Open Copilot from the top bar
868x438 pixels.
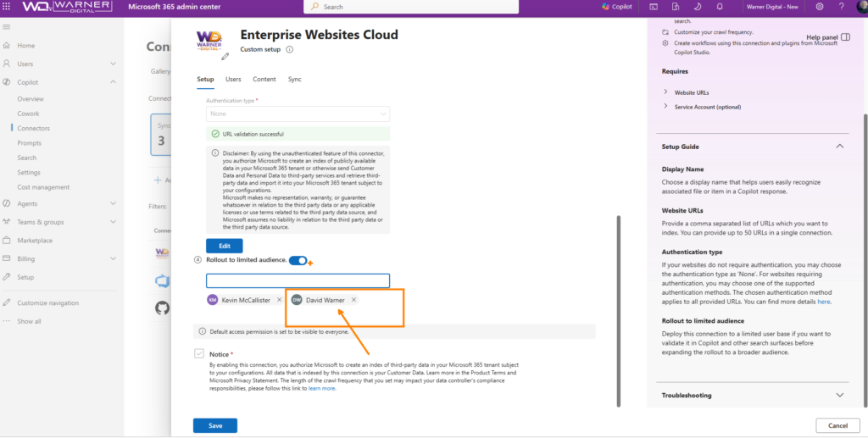click(617, 7)
